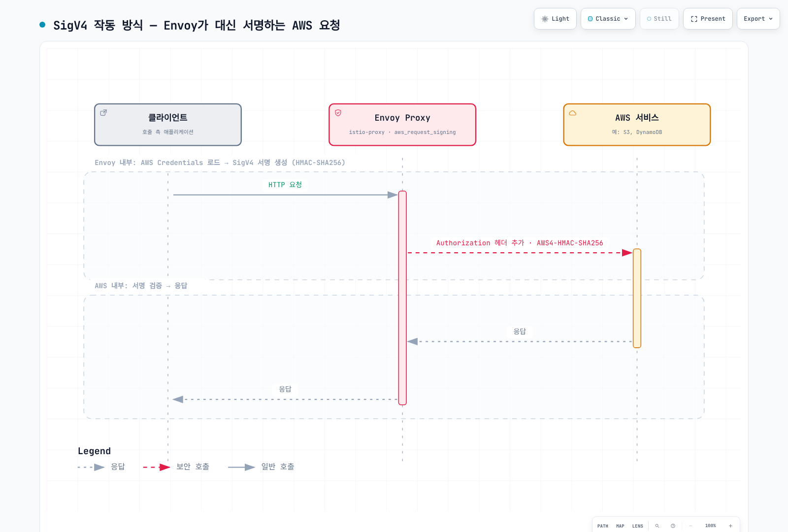Open the Export dropdown menu
Viewport: 788px width, 532px height.
tap(758, 19)
